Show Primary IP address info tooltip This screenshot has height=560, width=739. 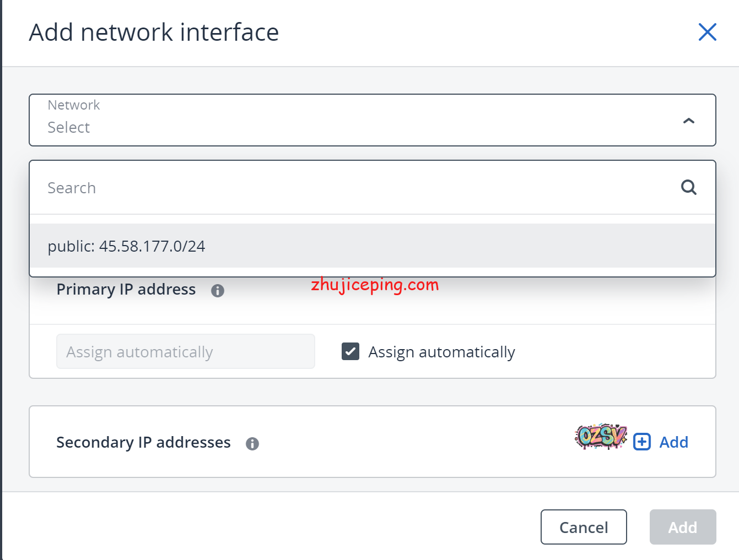coord(218,291)
